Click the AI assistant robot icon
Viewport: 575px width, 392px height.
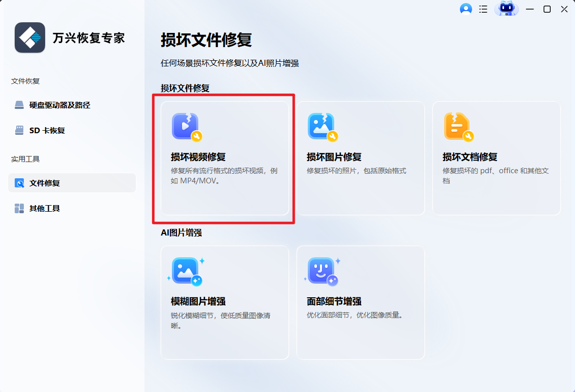coord(506,9)
